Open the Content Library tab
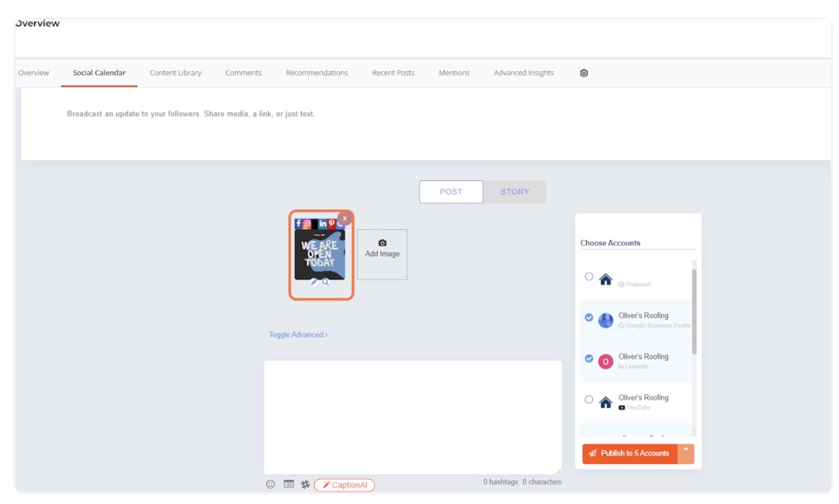Screen dimensions: 839x504 tap(176, 73)
